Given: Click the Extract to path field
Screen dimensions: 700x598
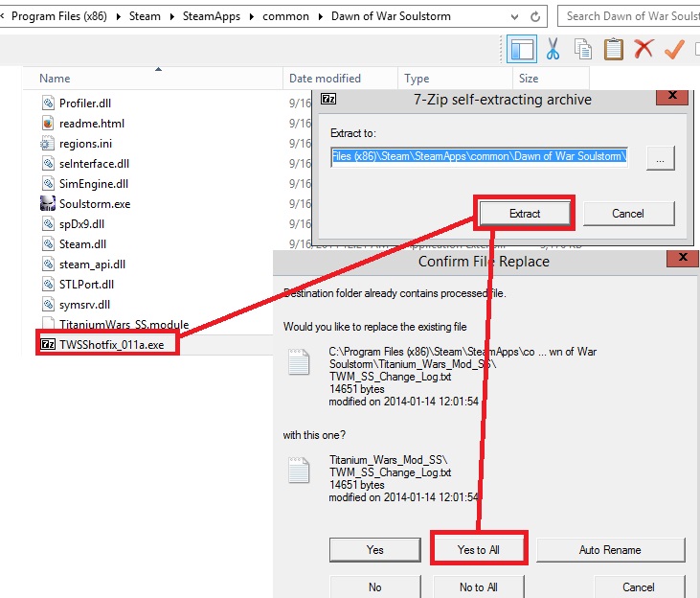Looking at the screenshot, I should tap(479, 156).
